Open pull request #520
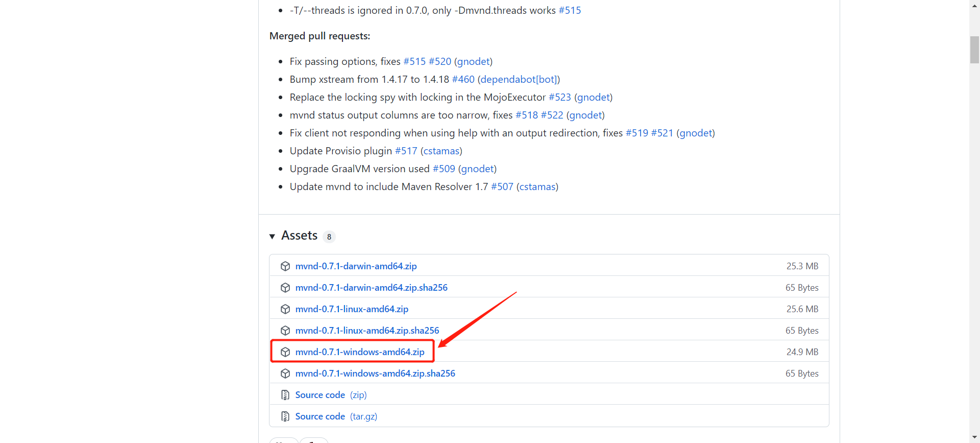 (x=440, y=61)
